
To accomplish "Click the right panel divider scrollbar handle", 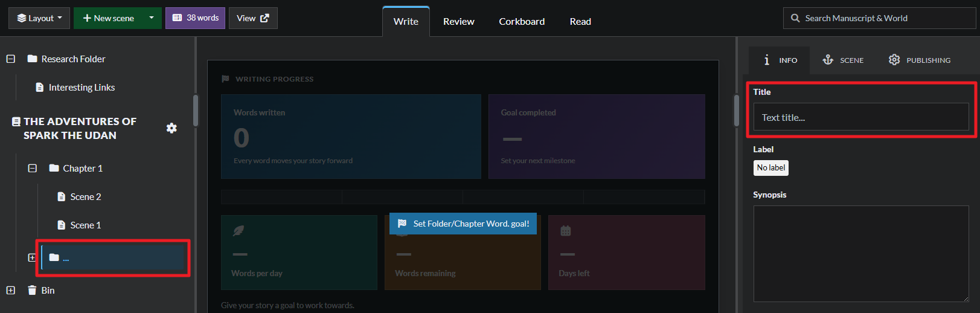I will pos(737,111).
